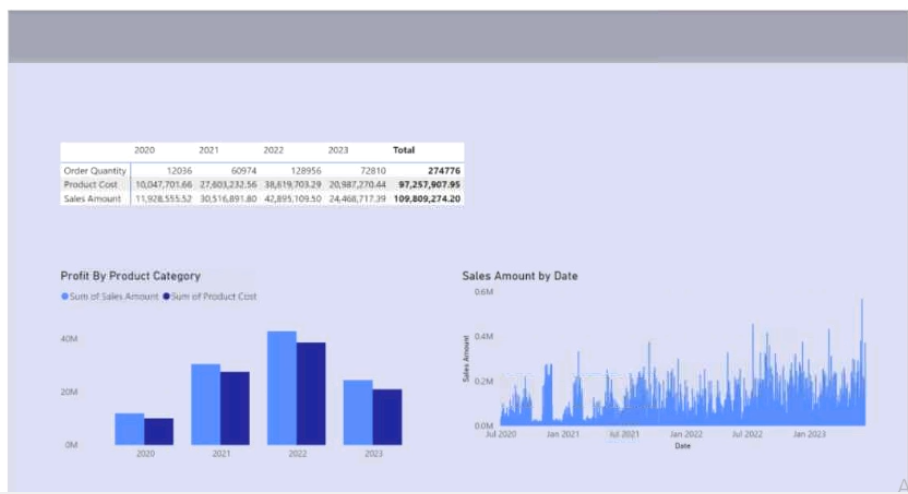
Task: Click the Sum of Product Cost legend dot
Action: [166, 297]
